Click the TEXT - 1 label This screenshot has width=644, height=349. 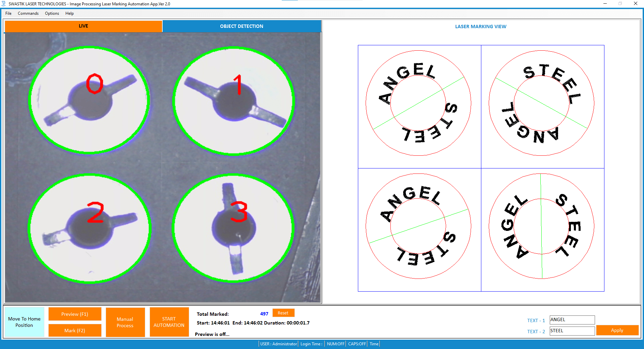coord(536,320)
